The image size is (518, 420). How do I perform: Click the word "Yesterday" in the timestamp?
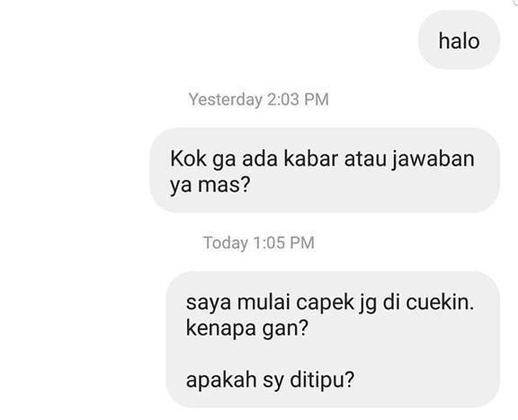pyautogui.click(x=226, y=100)
